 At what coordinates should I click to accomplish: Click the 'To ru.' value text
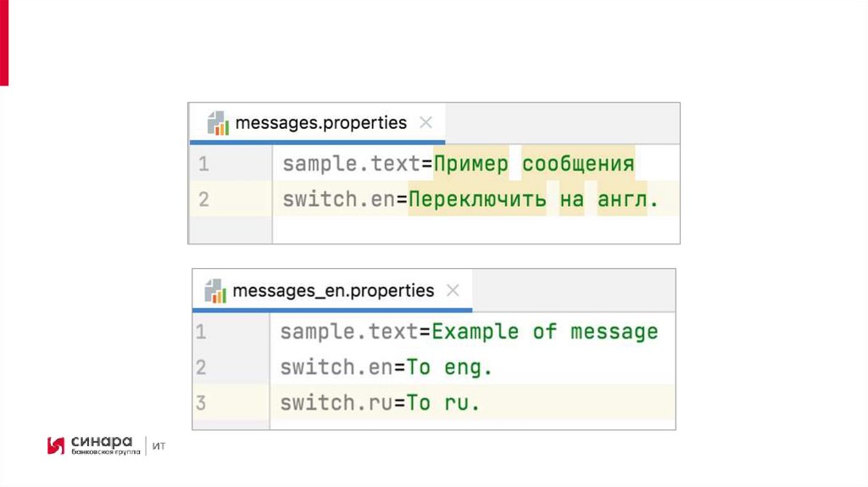point(443,403)
